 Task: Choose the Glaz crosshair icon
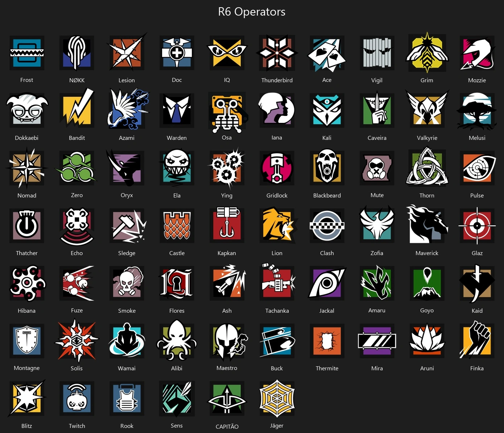click(477, 226)
